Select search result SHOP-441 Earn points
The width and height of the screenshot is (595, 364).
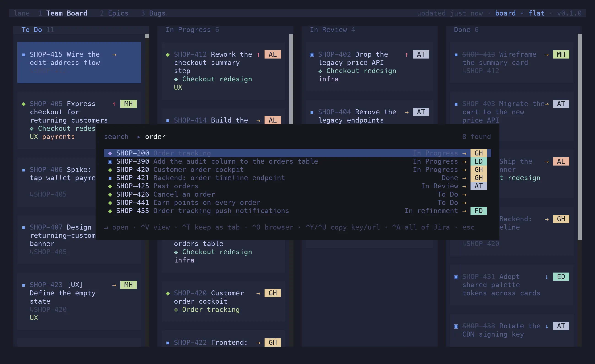click(297, 202)
